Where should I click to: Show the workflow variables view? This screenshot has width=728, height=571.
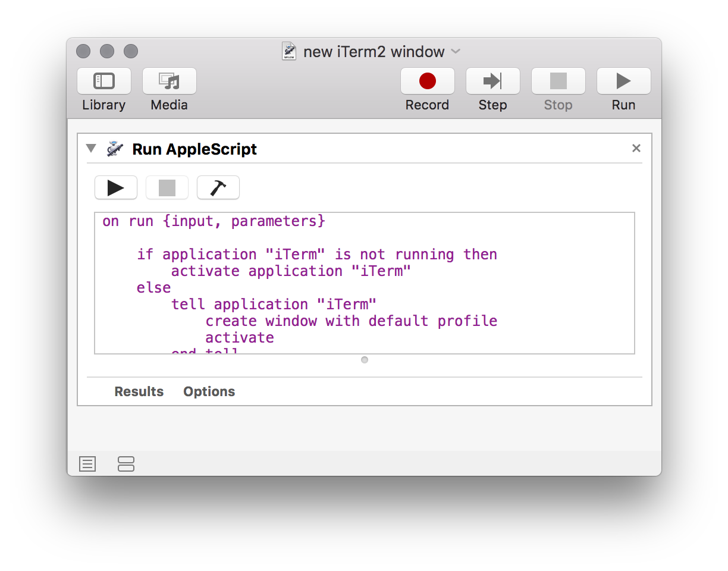[126, 464]
